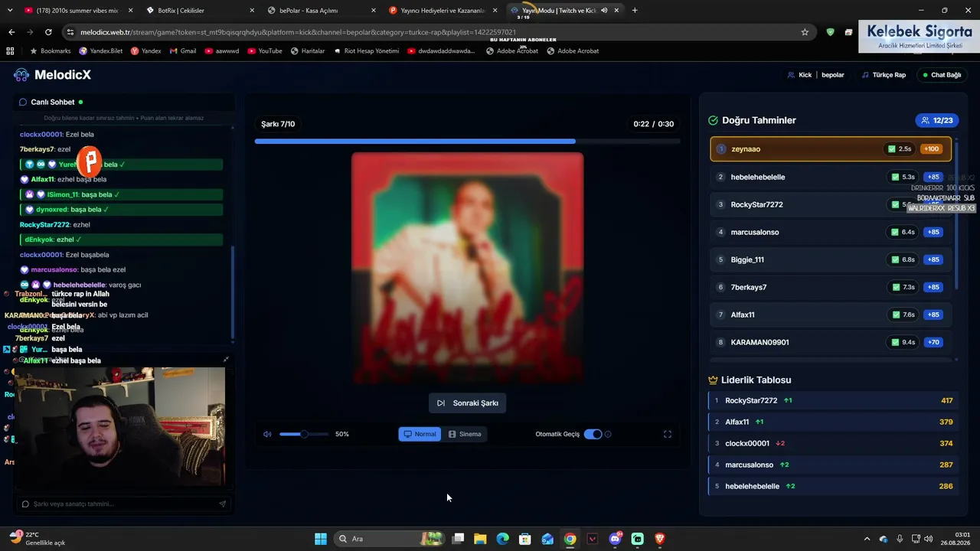The image size is (980, 551).
Task: Click the Kick bepolar channel label
Action: (816, 75)
